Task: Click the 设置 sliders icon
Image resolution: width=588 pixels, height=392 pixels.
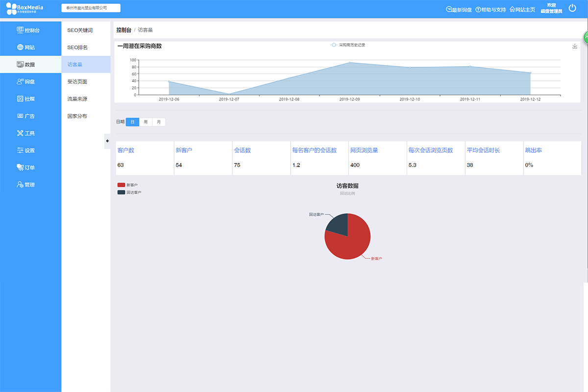Action: (20, 150)
